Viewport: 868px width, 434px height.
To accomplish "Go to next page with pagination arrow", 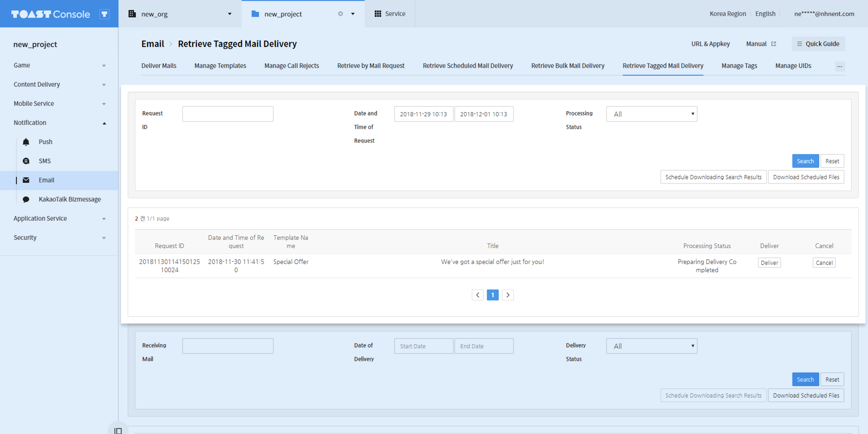I will click(x=507, y=295).
